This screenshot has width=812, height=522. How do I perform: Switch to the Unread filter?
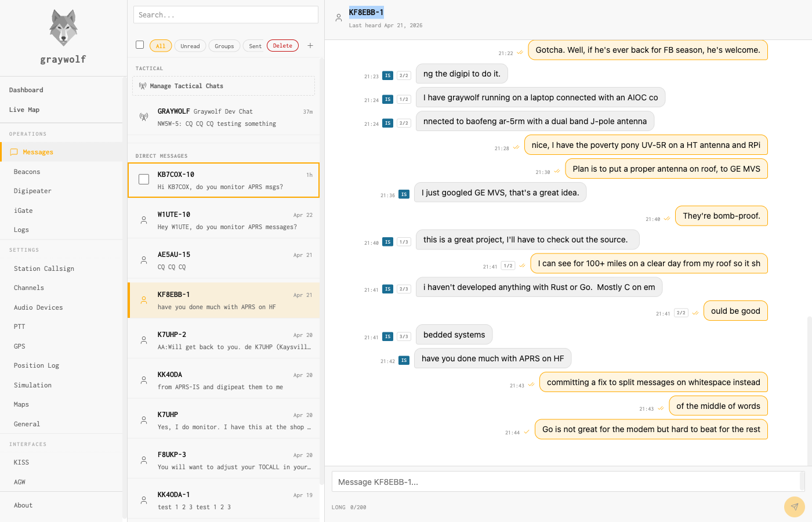click(190, 46)
